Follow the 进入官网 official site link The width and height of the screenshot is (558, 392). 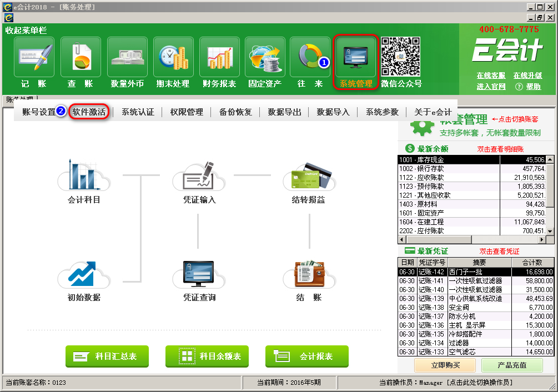491,87
